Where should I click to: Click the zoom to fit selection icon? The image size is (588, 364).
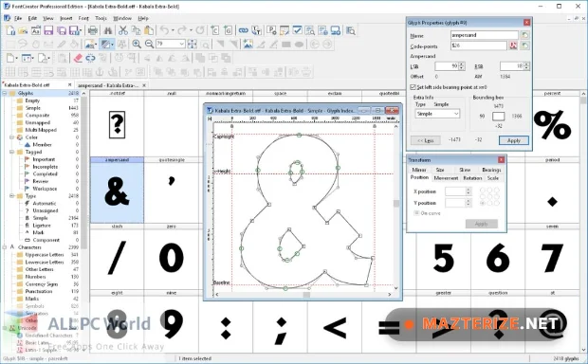point(192,45)
